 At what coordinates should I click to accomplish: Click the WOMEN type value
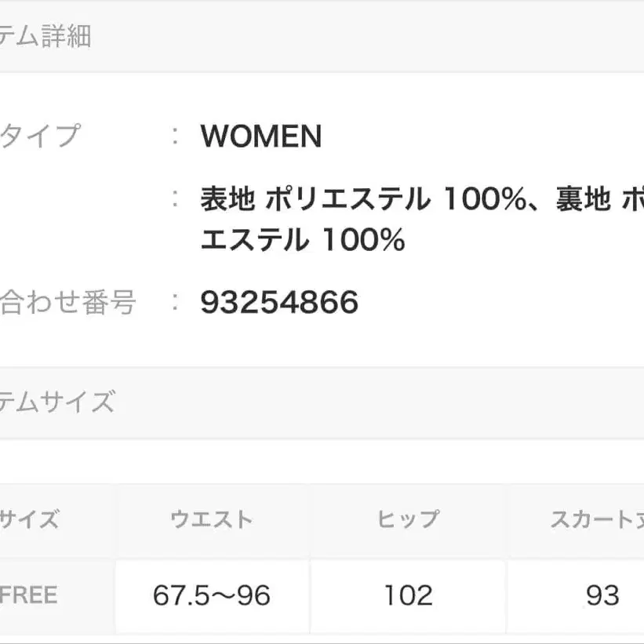point(261,136)
